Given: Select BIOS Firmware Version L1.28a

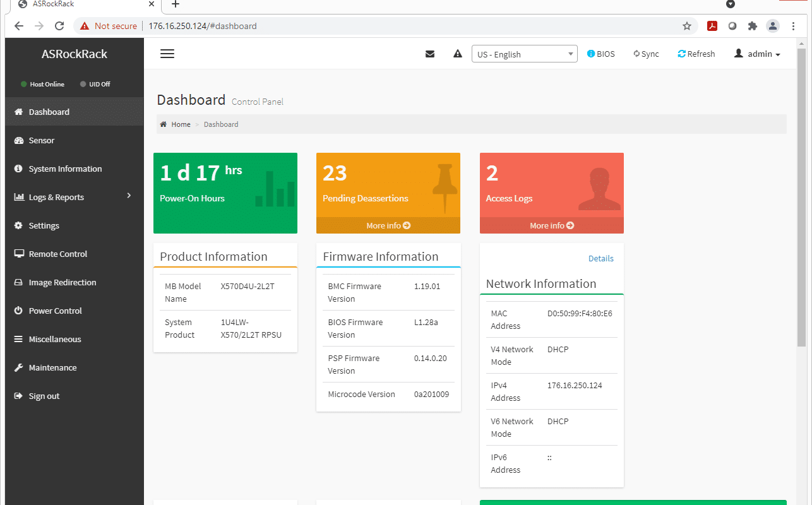Looking at the screenshot, I should [426, 322].
